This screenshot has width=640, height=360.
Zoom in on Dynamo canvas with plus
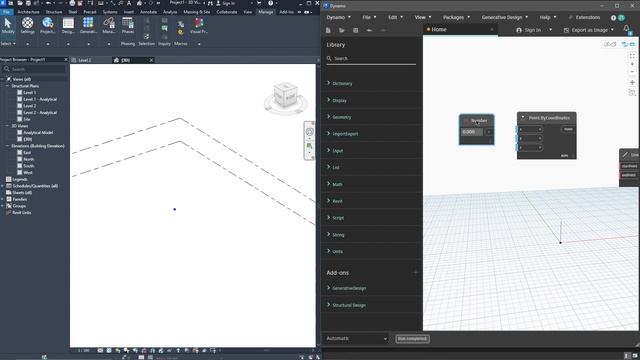point(632,64)
